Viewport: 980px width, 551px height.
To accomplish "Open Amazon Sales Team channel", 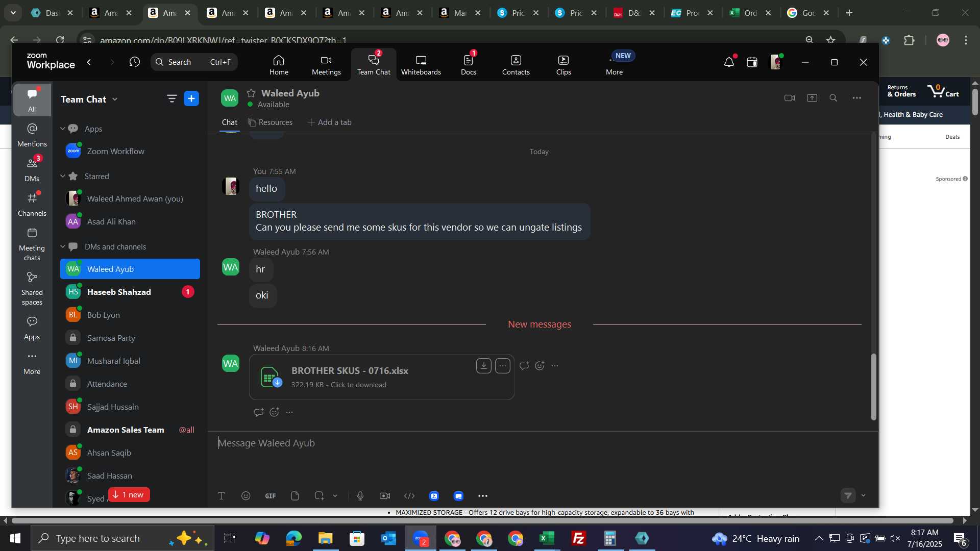I will point(130,430).
